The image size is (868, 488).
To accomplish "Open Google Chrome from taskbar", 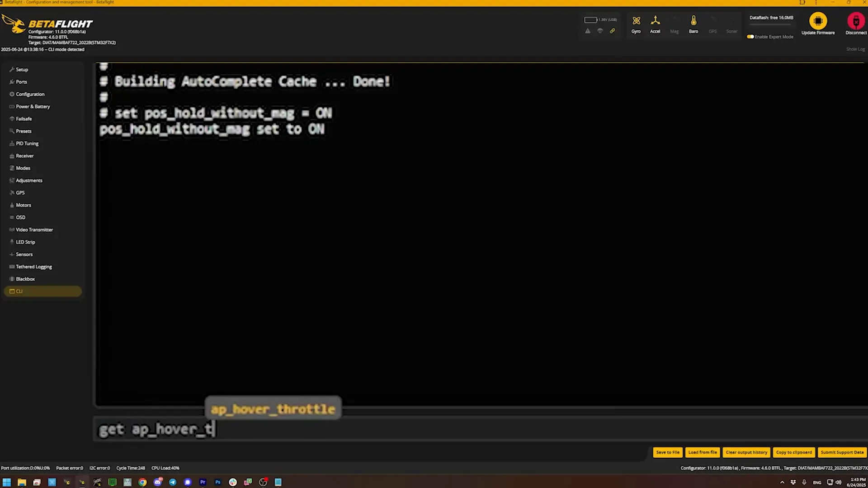I will point(142,482).
